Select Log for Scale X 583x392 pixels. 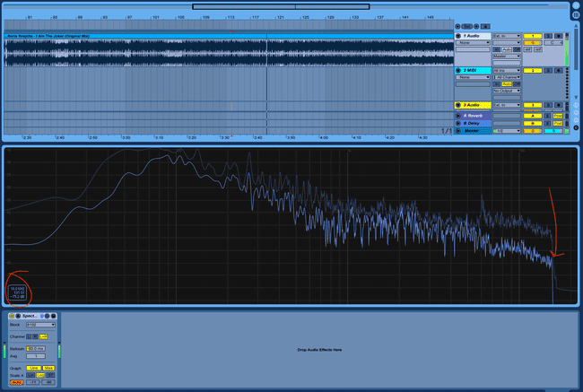[40, 375]
